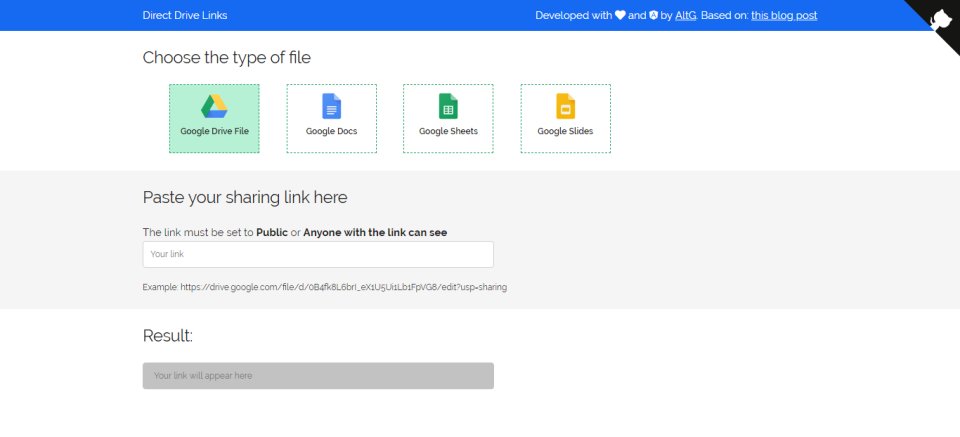960x437 pixels.
Task: Click the 'Choose the type of file' heading
Action: (x=227, y=58)
